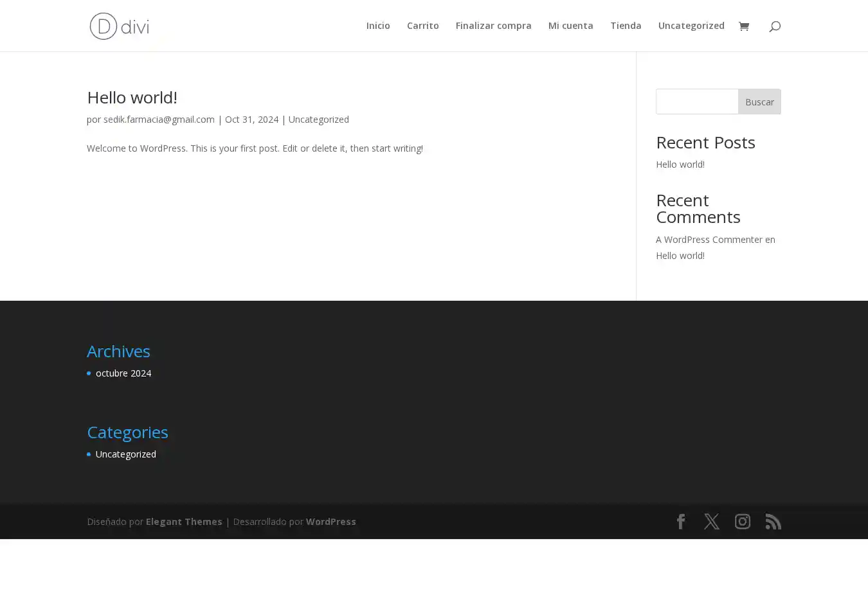Visit the Instagram footer icon

[742, 521]
